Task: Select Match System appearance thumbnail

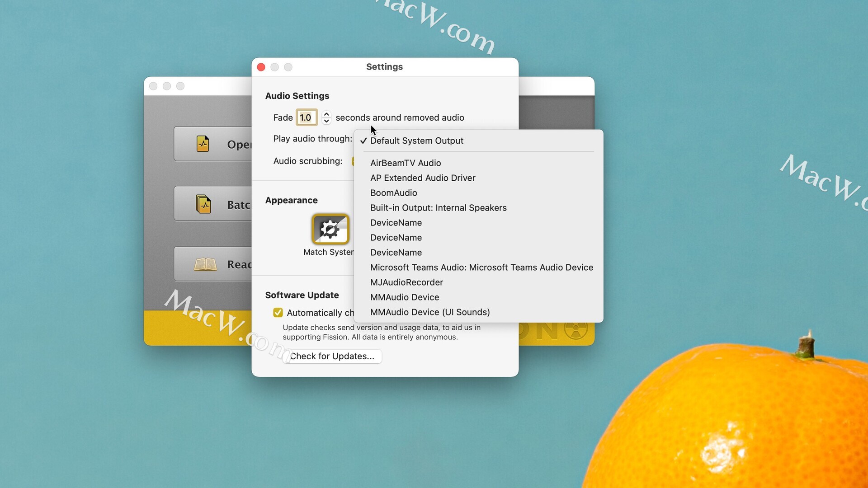Action: (330, 229)
